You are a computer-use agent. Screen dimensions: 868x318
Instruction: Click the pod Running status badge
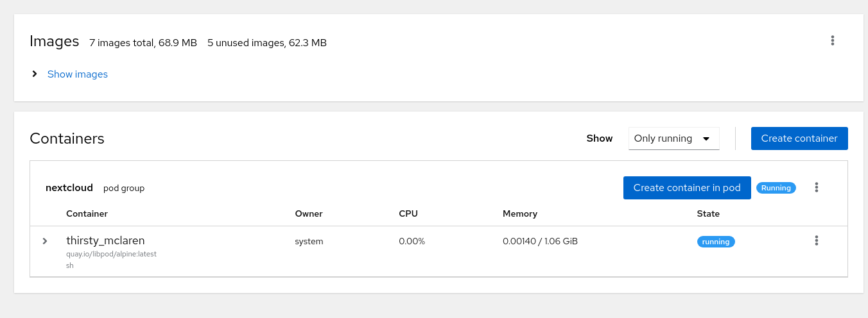[776, 188]
